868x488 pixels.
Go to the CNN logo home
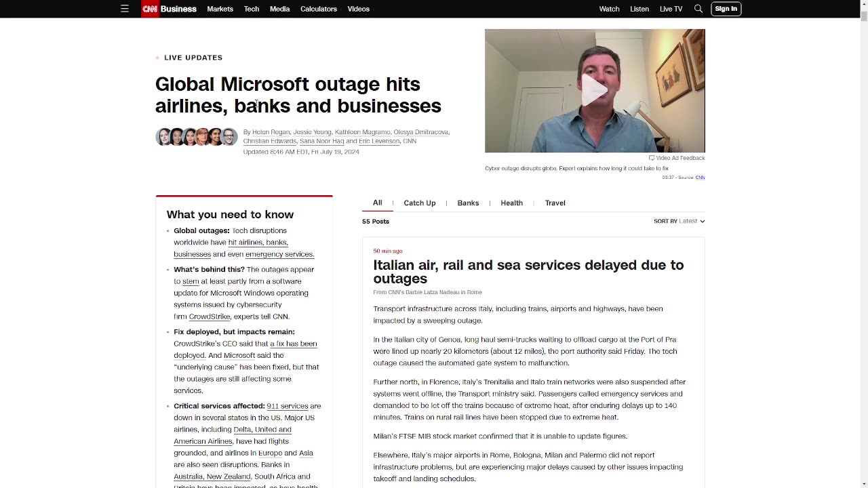click(x=150, y=9)
